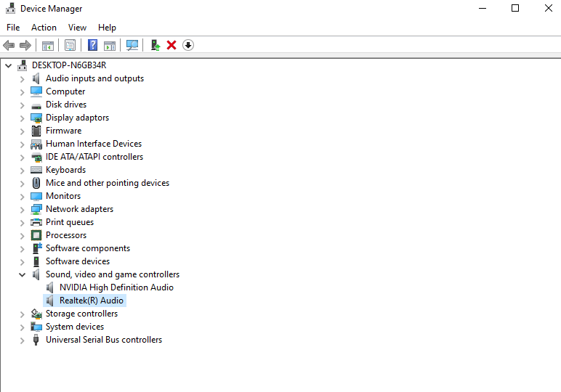Click Scan for hardware changes icon
This screenshot has height=392, width=561.
pos(132,46)
